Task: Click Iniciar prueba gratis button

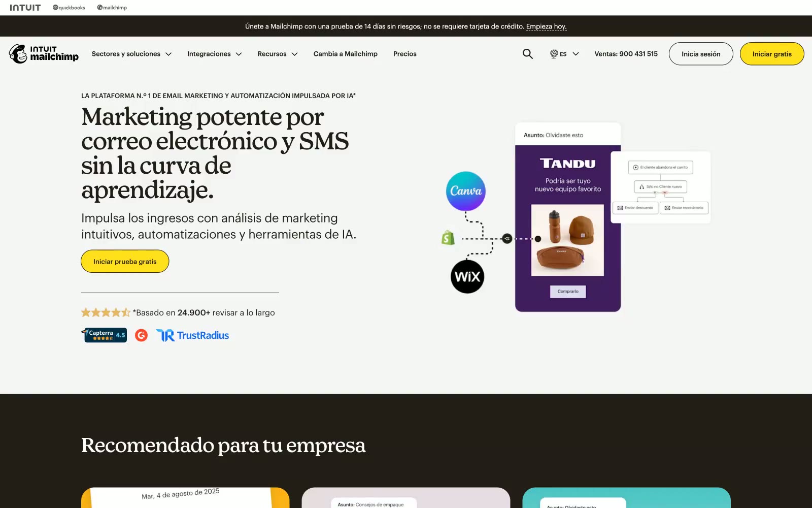Action: click(x=125, y=261)
